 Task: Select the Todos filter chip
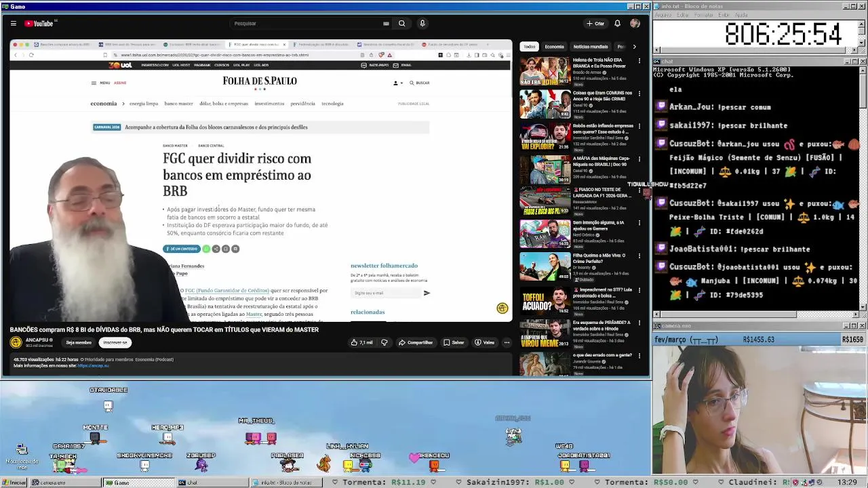[530, 47]
